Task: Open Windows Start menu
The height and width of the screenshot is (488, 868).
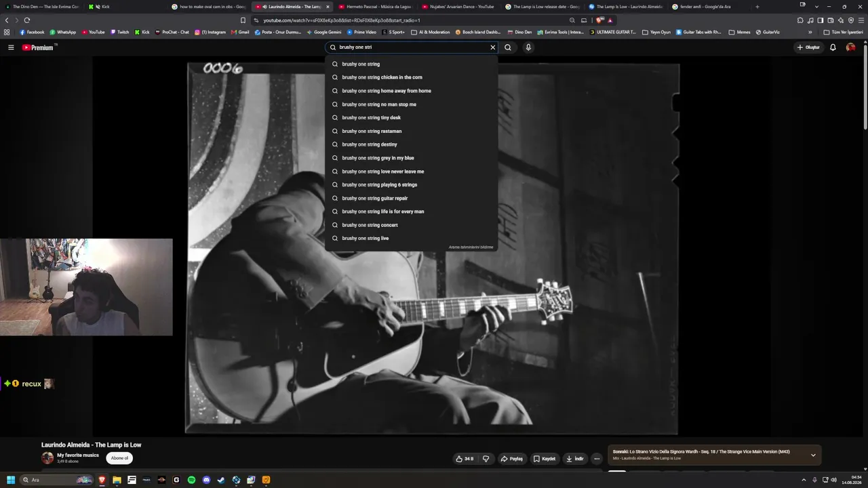Action: (11, 480)
